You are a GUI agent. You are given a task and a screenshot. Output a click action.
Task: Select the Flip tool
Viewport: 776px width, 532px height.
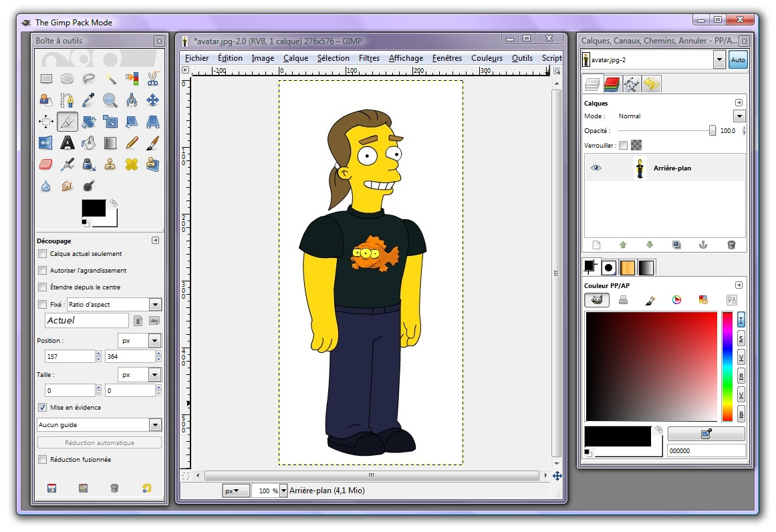[x=45, y=143]
